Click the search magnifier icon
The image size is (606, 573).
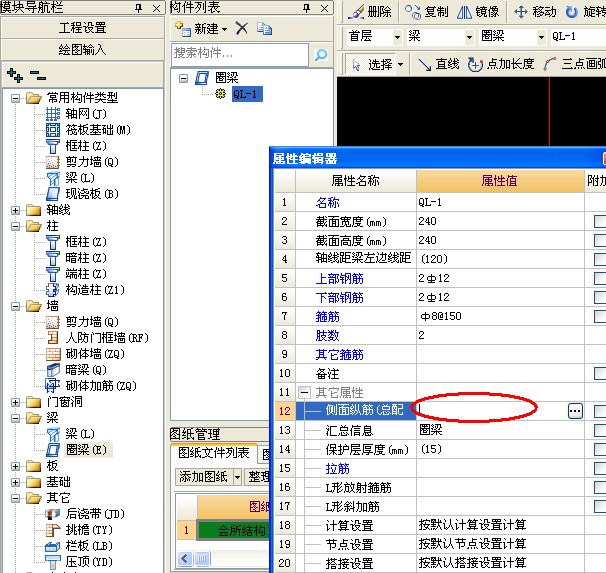[321, 55]
